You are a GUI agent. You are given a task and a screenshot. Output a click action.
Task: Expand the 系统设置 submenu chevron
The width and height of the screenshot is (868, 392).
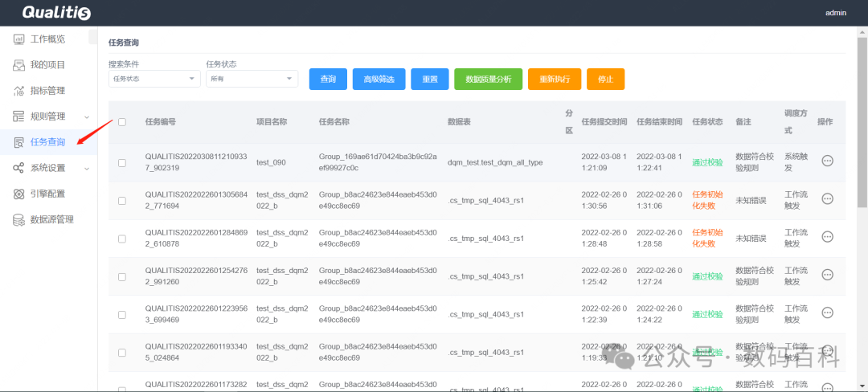87,168
